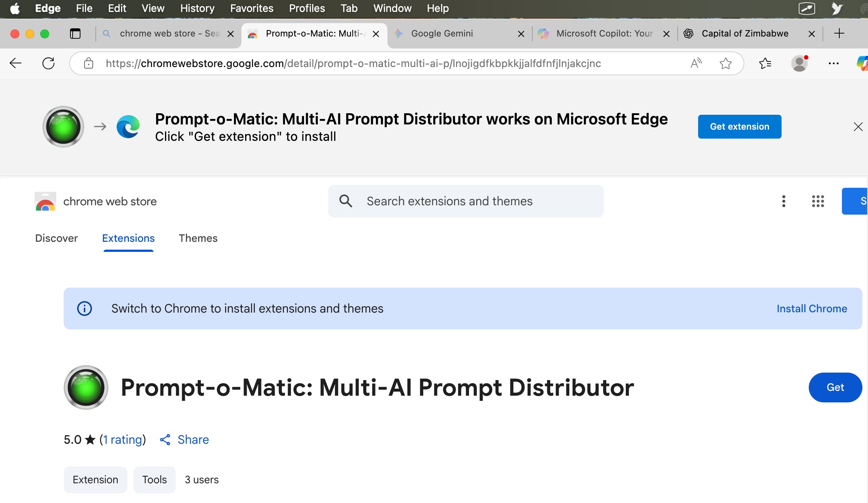The image size is (868, 503).
Task: Open the Themes section tab
Action: click(198, 238)
